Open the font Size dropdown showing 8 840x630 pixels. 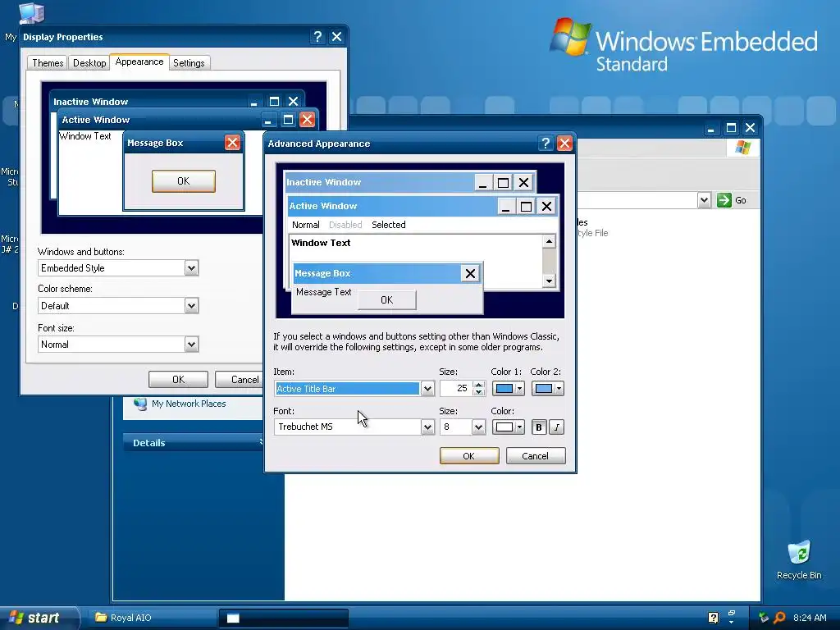point(478,427)
